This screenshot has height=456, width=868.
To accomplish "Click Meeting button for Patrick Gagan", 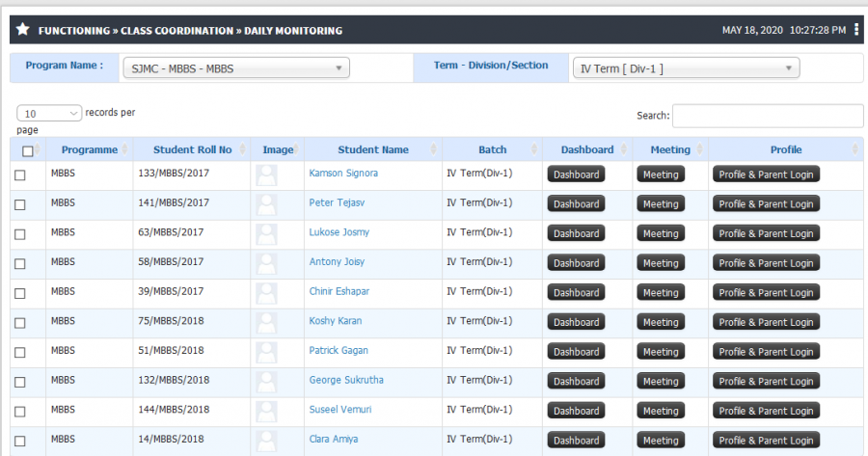I will pos(661,352).
